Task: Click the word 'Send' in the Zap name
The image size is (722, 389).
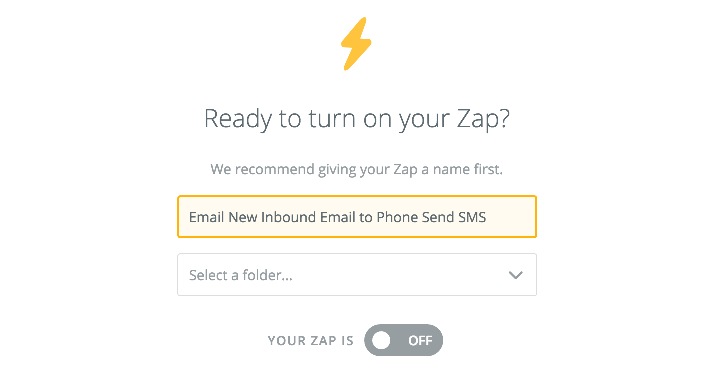Action: [438, 217]
